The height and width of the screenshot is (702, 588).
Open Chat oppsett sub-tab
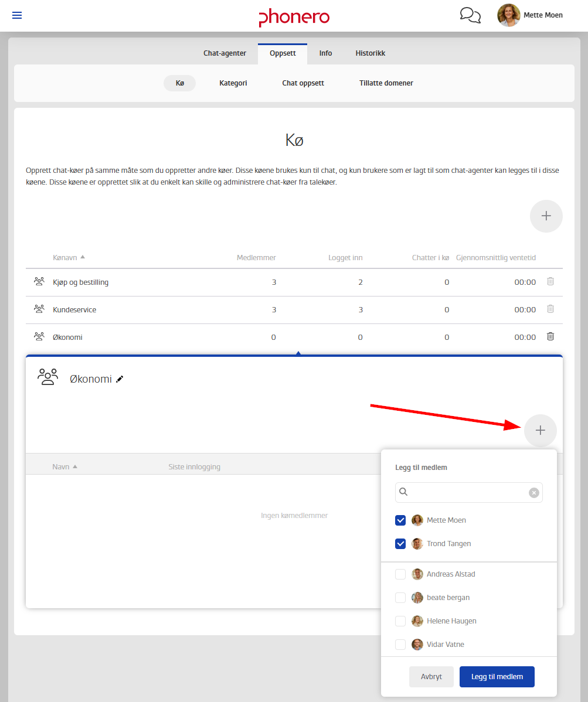[x=303, y=83]
